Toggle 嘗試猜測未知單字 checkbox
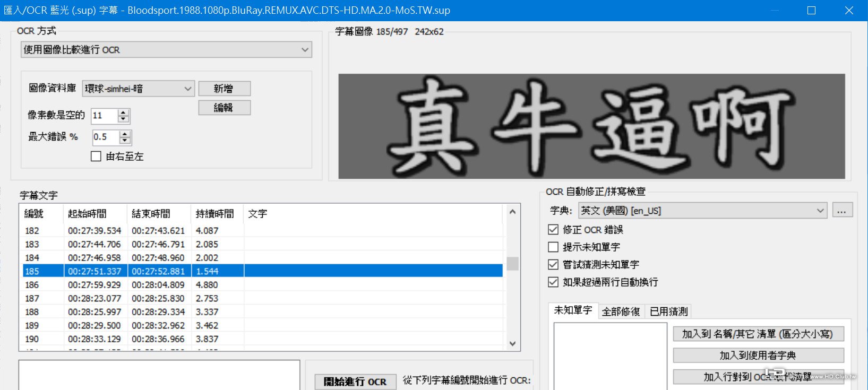868x390 pixels. tap(553, 265)
